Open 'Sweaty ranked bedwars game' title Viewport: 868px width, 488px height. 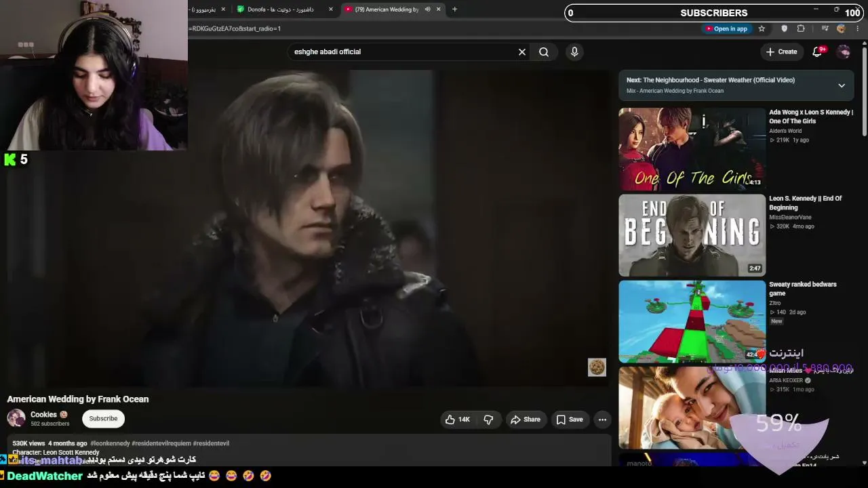coord(803,289)
